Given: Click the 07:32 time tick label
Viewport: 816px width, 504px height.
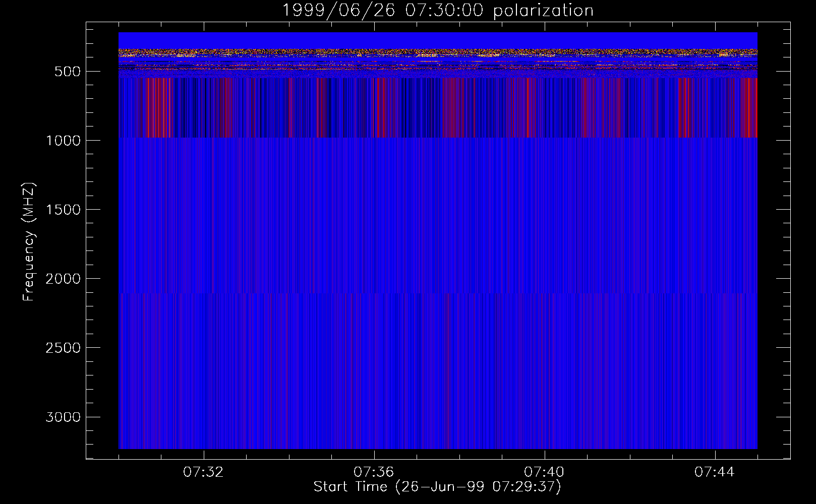Looking at the screenshot, I should [x=203, y=472].
